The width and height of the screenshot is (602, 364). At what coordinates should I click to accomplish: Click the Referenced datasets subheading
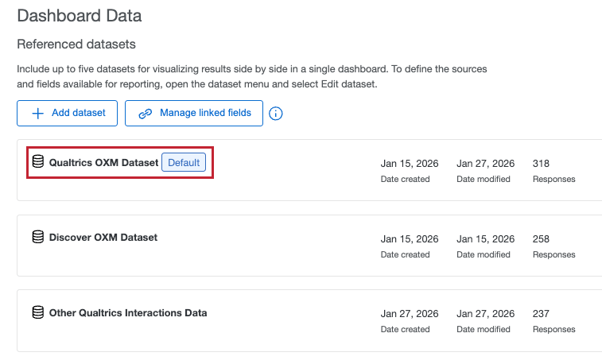[x=76, y=44]
